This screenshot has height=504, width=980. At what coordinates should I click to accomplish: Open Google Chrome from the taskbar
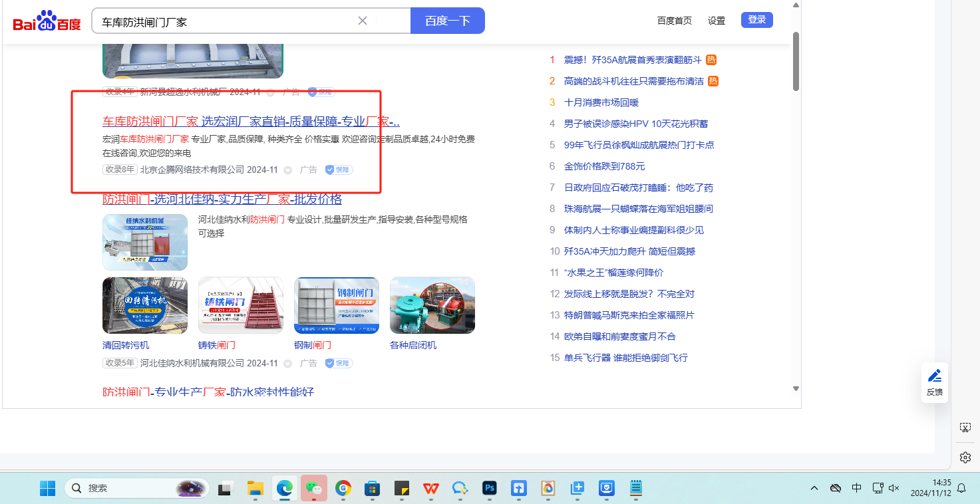(343, 488)
